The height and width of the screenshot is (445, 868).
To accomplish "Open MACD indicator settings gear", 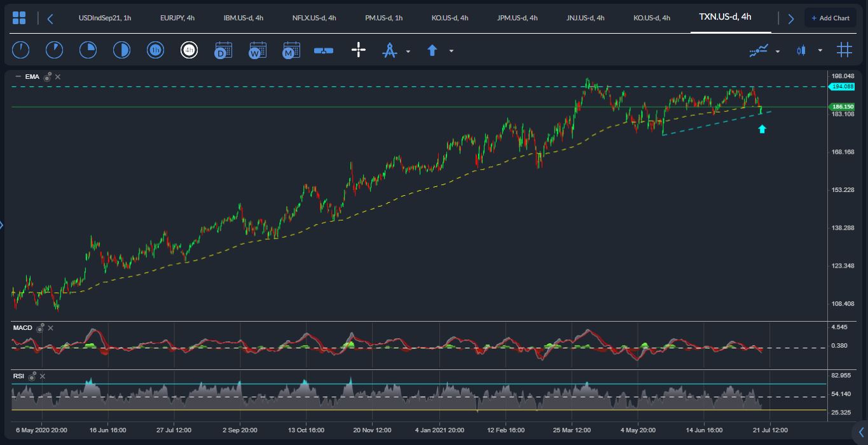I will 40,328.
